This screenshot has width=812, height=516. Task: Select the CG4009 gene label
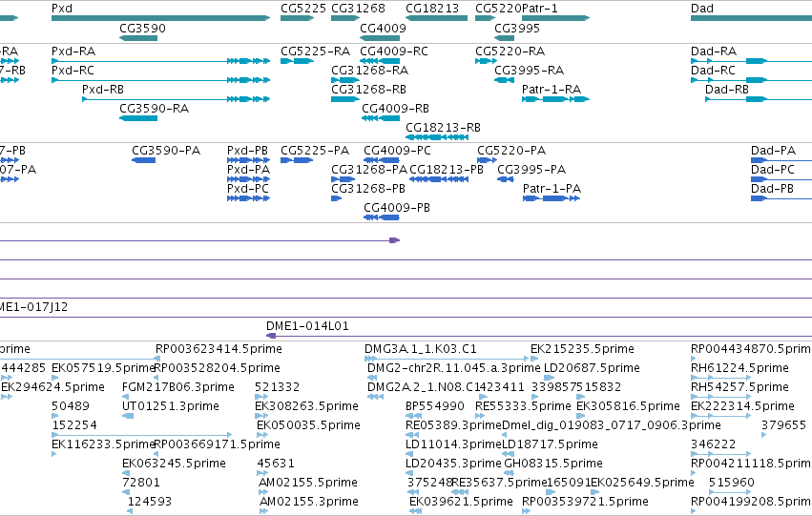[x=383, y=28]
